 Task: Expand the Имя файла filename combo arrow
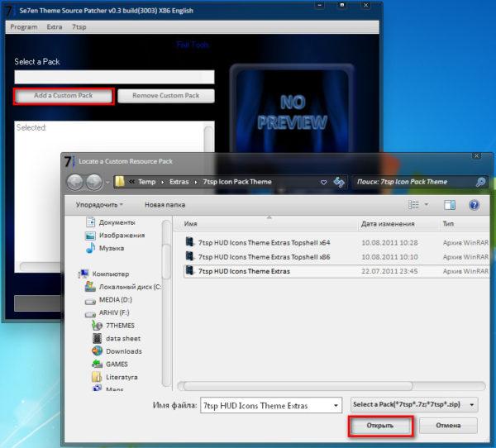336,406
